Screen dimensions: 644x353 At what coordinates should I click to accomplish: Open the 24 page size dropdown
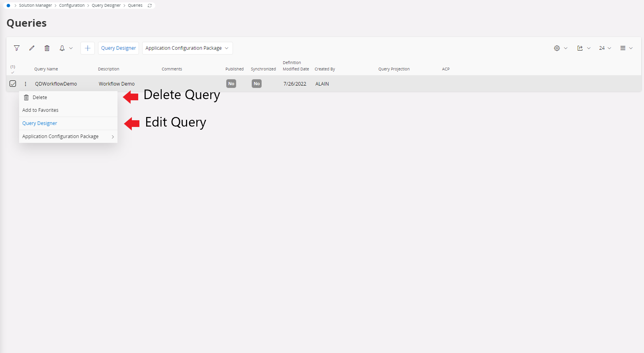point(605,48)
